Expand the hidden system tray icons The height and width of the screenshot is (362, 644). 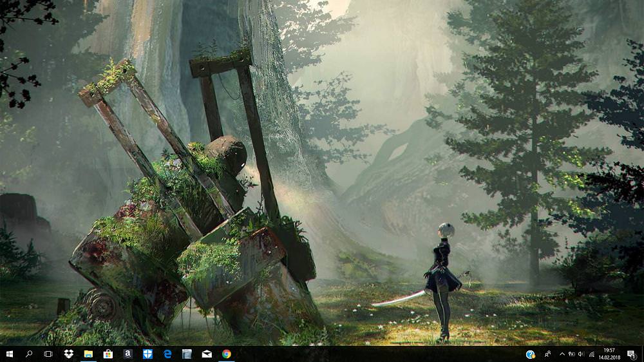click(562, 354)
